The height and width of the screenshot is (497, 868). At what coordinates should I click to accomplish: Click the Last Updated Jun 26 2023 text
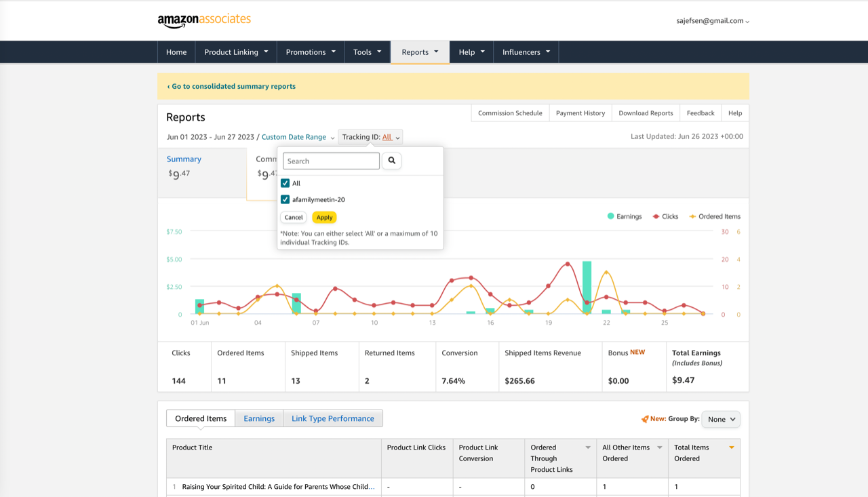[x=687, y=136]
